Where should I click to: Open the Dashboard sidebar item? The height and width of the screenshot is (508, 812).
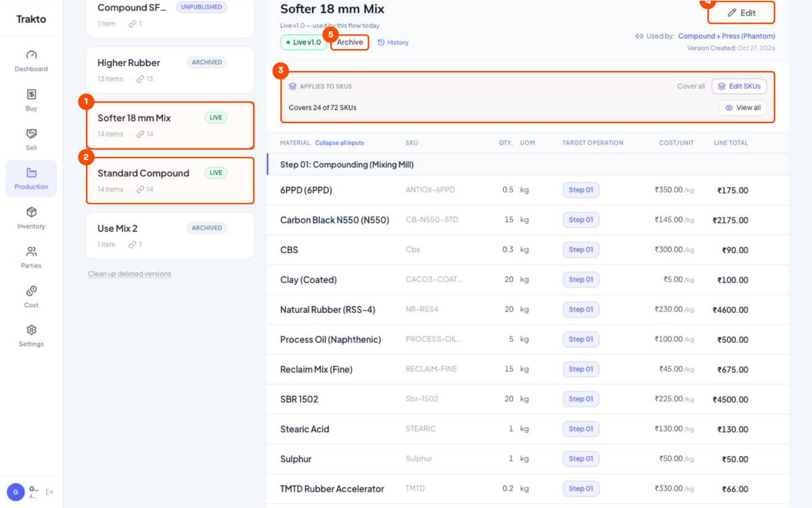tap(31, 61)
